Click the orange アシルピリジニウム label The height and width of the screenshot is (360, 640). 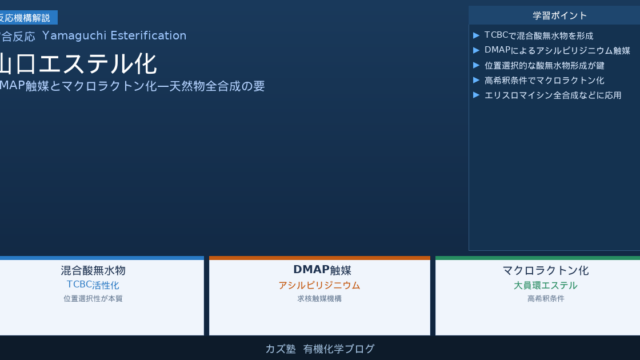pyautogui.click(x=319, y=285)
